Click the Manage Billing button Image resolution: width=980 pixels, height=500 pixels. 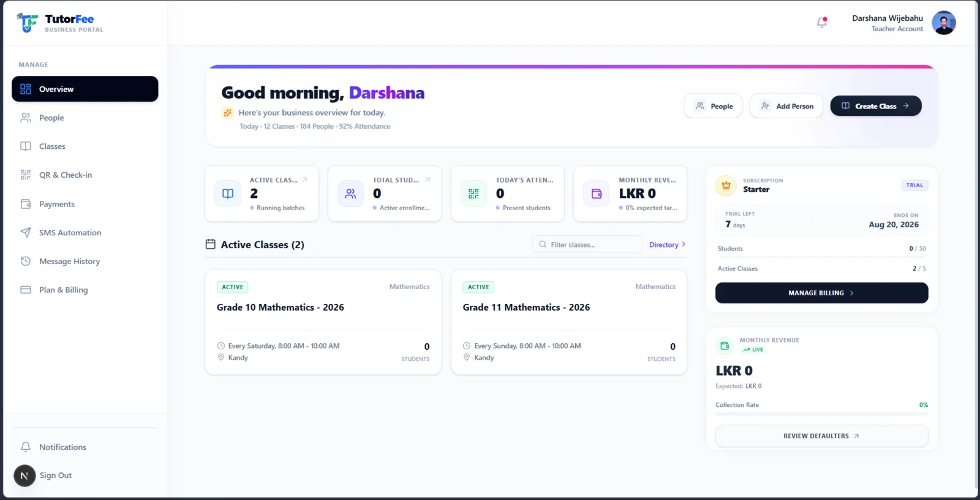[x=821, y=293]
